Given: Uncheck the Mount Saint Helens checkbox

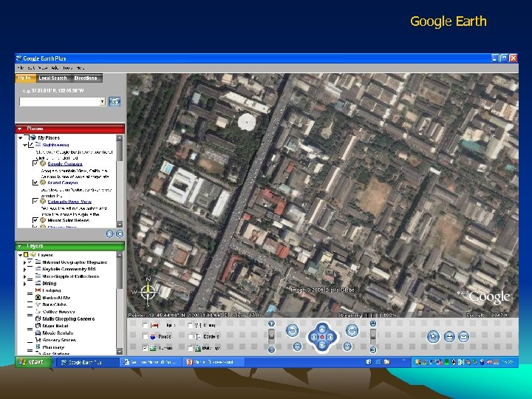Looking at the screenshot, I should [x=35, y=220].
